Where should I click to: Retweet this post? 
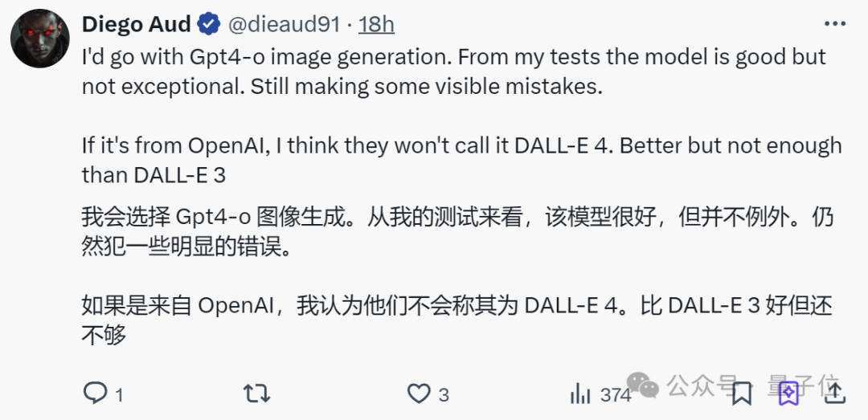point(256,393)
